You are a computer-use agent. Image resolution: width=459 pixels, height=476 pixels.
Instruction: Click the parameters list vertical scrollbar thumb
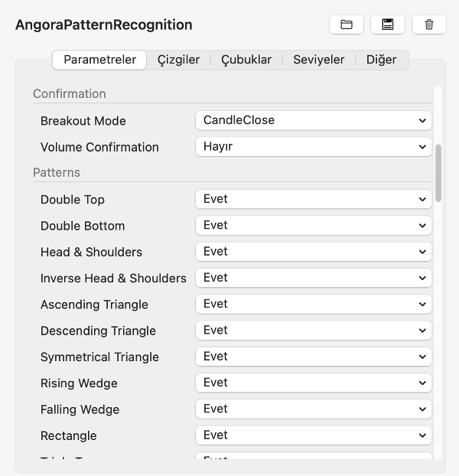438,173
